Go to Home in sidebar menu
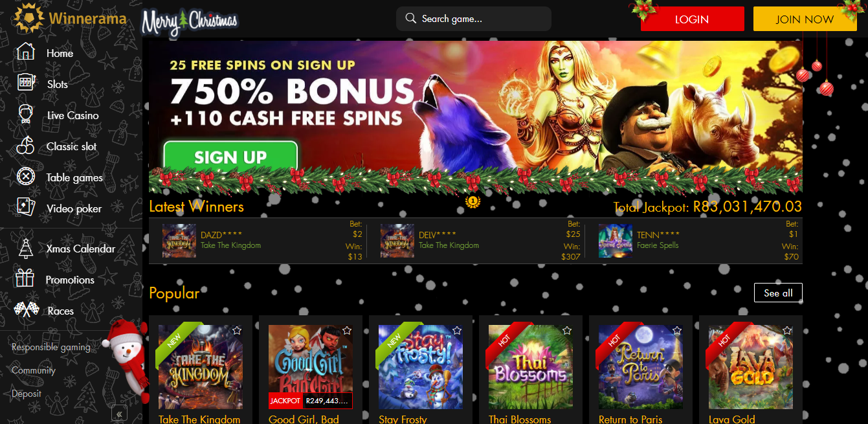Image resolution: width=868 pixels, height=424 pixels. [x=60, y=53]
